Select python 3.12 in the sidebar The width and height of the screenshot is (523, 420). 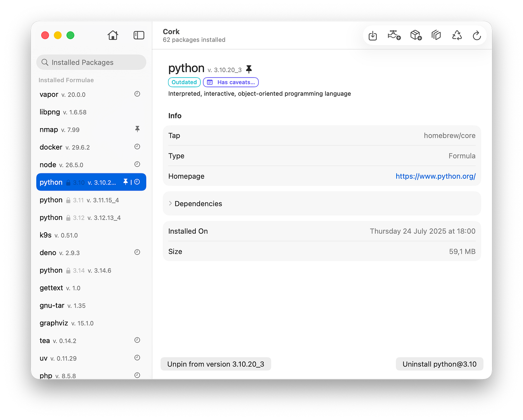(91, 218)
